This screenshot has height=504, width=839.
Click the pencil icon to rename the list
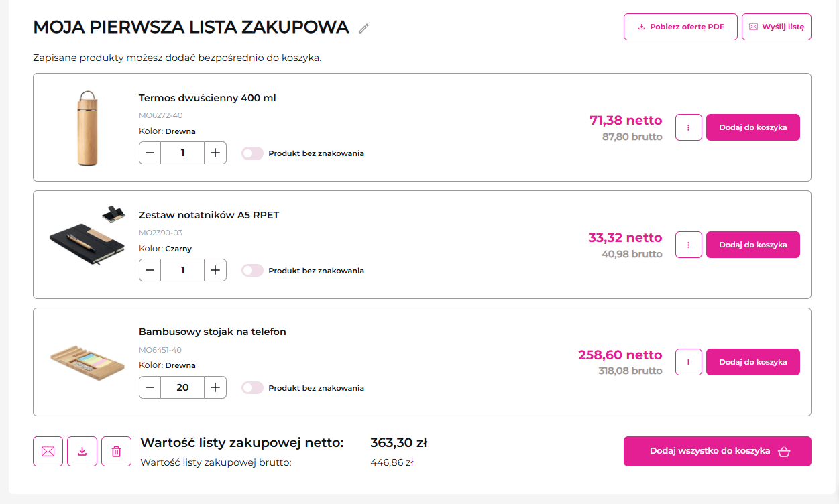[x=363, y=28]
